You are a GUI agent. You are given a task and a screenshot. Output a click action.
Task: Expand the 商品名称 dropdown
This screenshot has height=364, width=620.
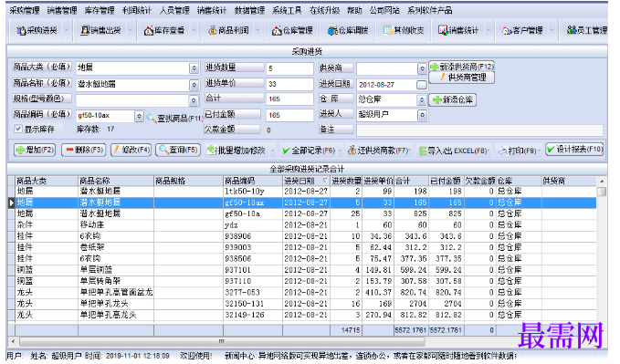[x=194, y=85]
